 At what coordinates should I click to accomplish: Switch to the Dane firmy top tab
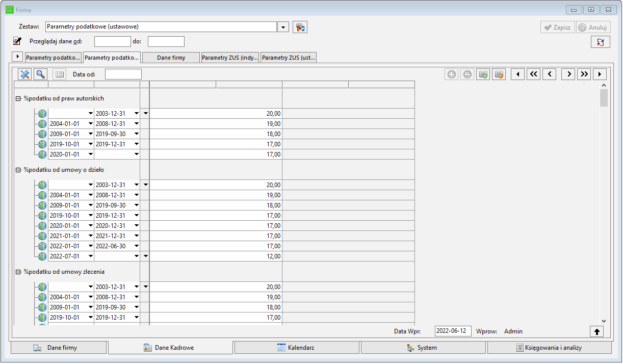171,58
